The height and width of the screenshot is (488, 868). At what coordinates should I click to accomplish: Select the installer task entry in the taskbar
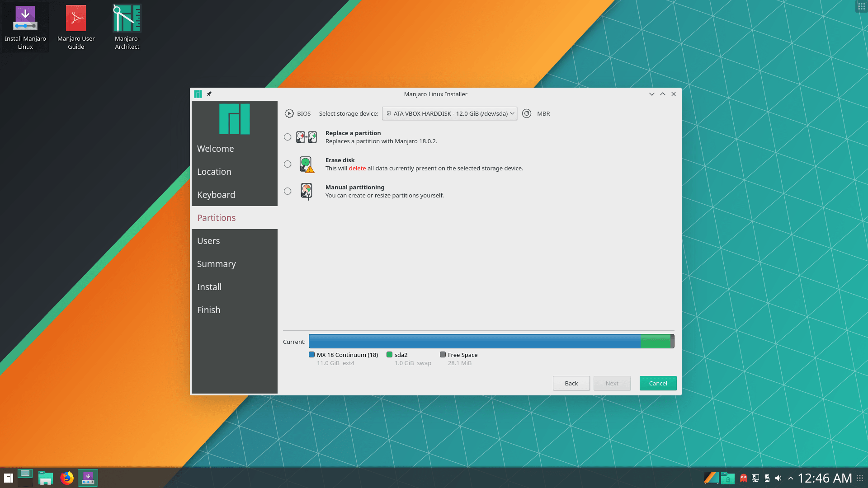click(x=88, y=478)
